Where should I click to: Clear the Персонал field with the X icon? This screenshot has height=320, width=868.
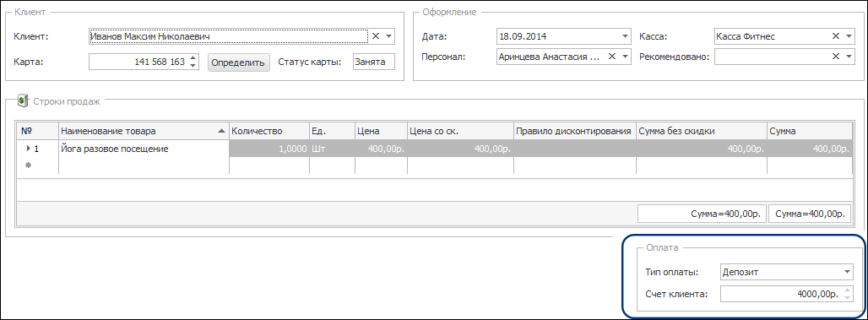pyautogui.click(x=612, y=56)
